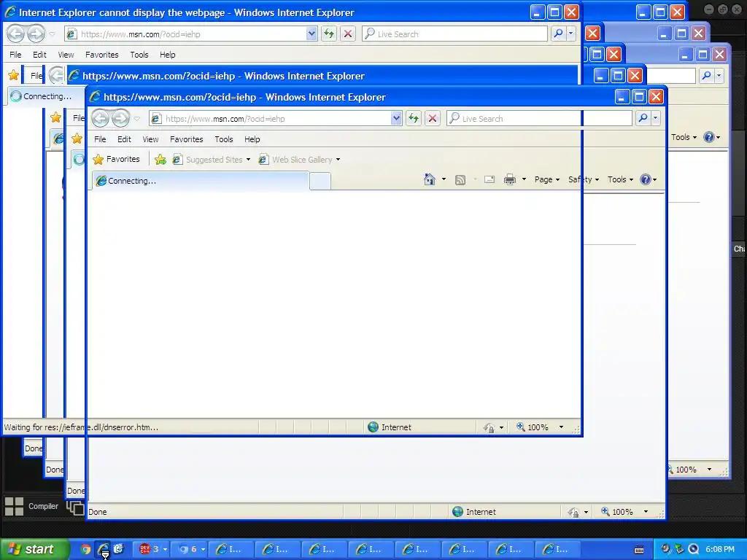Open Help menu in frontmost msn.com window
Image resolution: width=747 pixels, height=560 pixels.
click(252, 139)
